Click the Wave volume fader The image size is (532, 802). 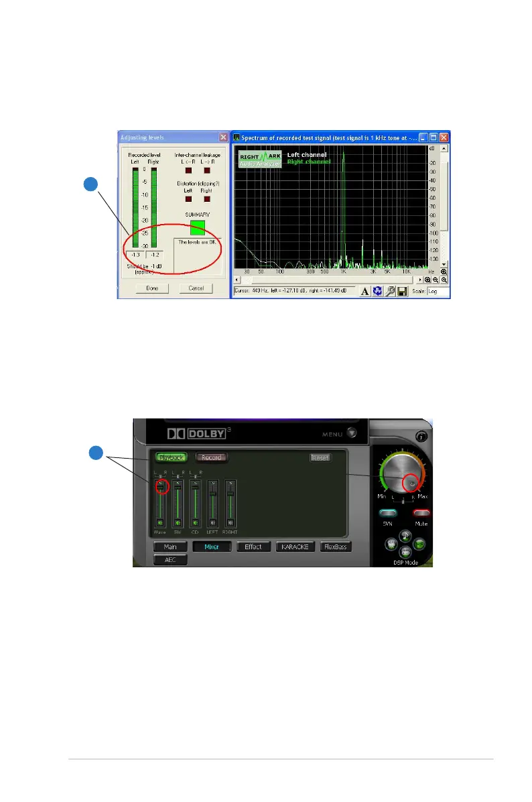point(160,486)
